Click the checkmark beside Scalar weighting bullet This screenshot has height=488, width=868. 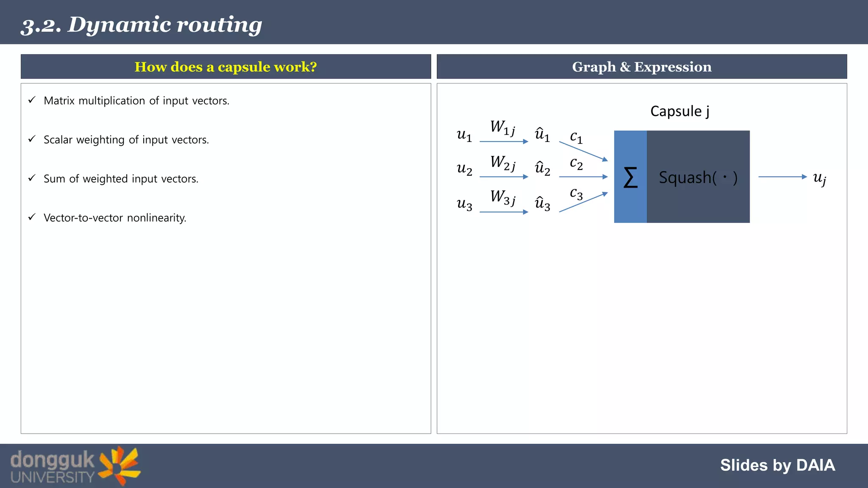(32, 139)
